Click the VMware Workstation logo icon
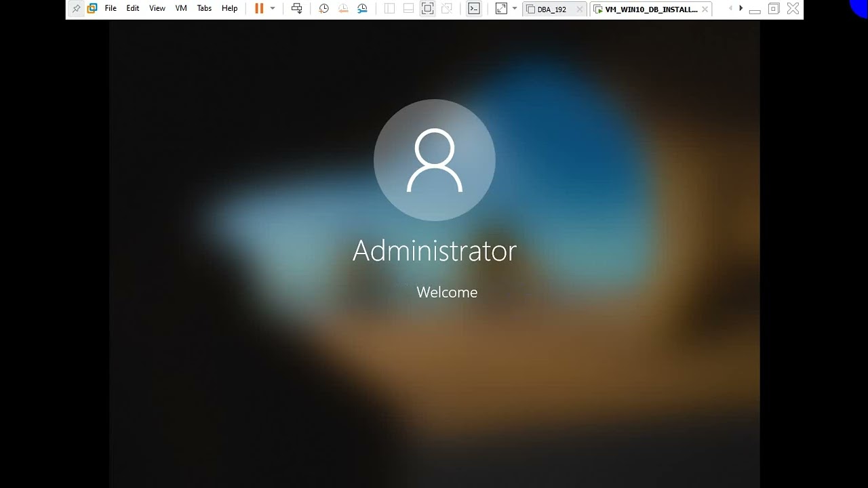The width and height of the screenshot is (868, 488). (x=92, y=9)
